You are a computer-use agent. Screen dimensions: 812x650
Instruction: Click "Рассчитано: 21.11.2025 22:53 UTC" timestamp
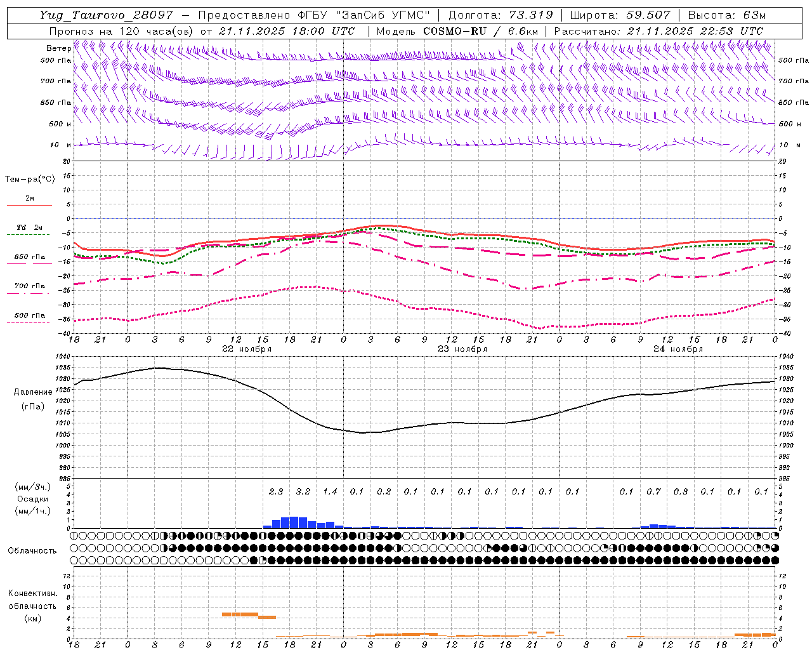[658, 31]
